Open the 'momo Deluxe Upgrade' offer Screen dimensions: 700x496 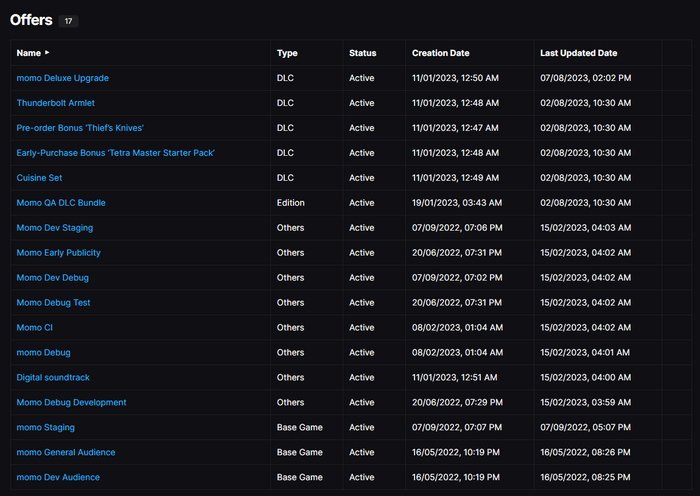point(62,78)
